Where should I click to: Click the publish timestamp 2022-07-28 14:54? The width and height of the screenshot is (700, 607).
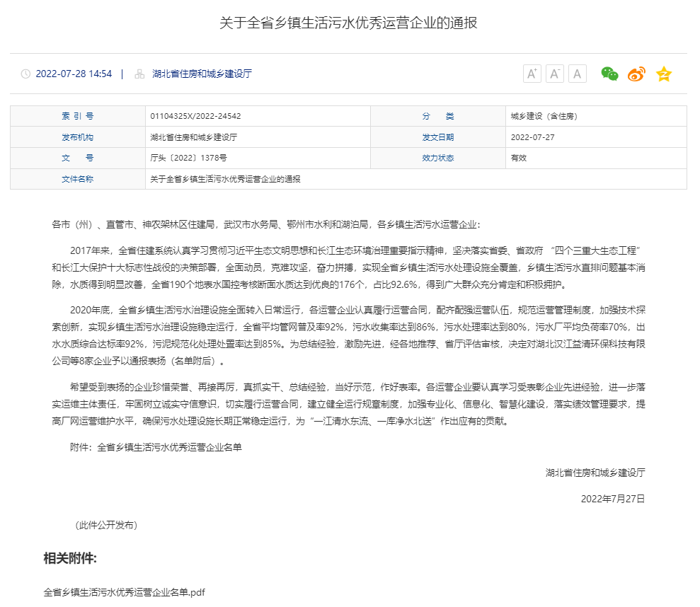point(74,74)
